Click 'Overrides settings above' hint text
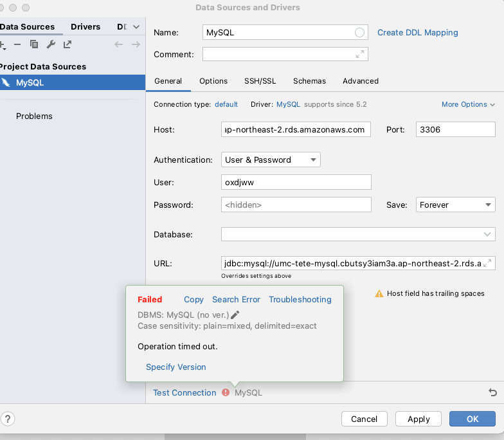Viewport: 504px width, 440px height. [256, 276]
